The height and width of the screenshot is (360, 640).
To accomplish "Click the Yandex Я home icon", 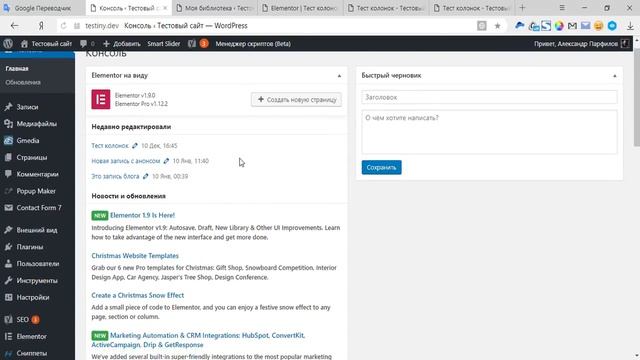I will 41,26.
